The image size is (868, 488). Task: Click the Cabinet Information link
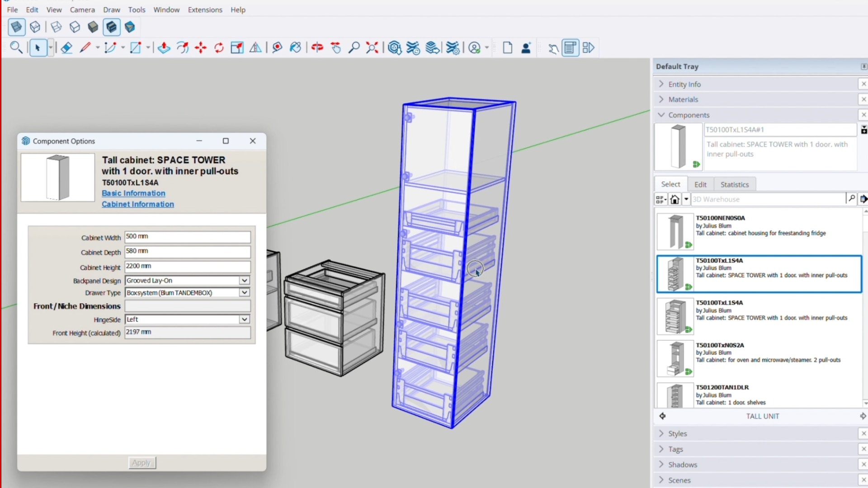137,204
